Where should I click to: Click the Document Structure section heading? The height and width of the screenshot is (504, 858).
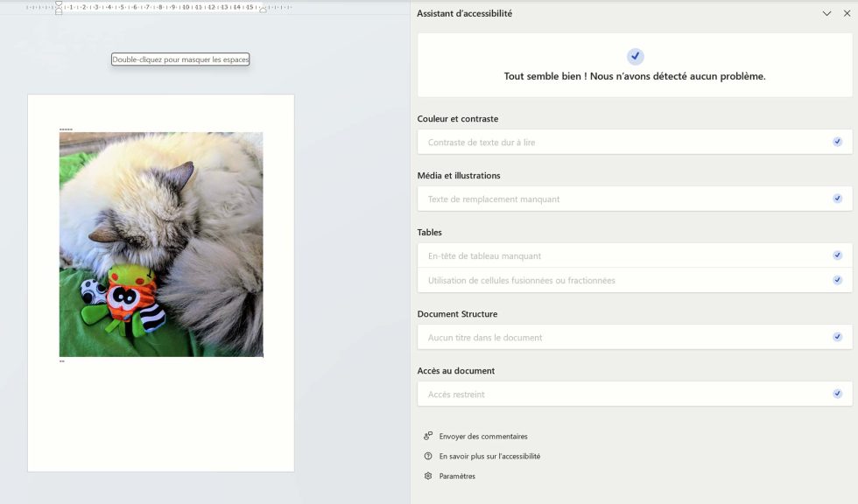tap(454, 313)
